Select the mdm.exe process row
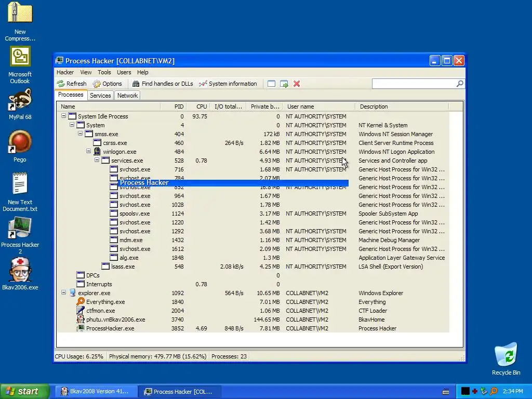This screenshot has height=399, width=532. click(253, 240)
